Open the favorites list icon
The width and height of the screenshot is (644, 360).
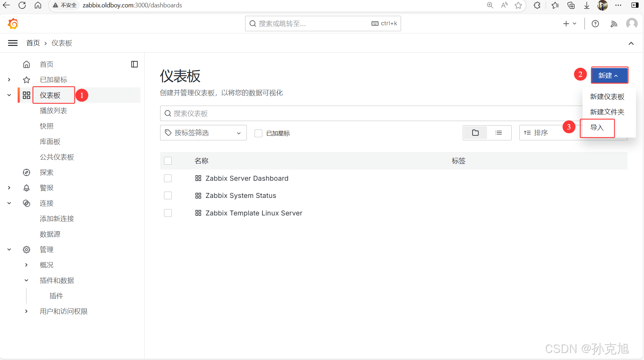(555, 5)
